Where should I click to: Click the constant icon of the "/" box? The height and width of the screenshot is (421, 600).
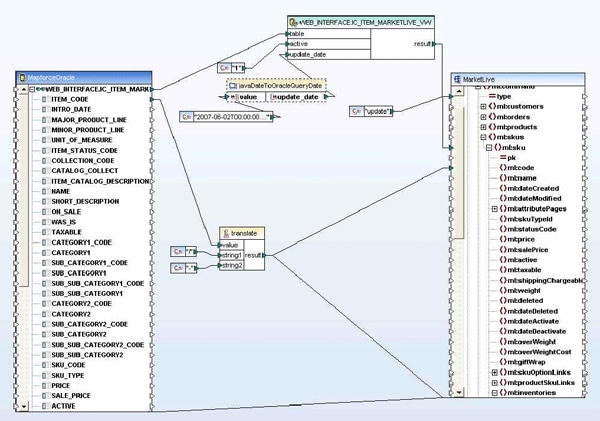(178, 251)
